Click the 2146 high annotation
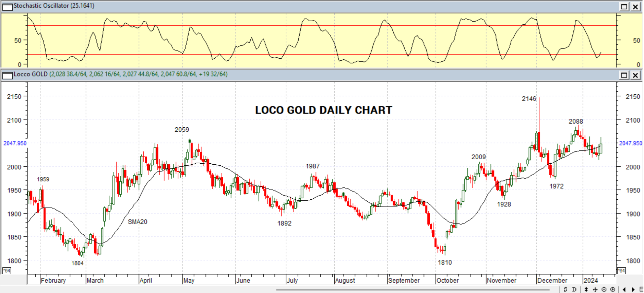 pyautogui.click(x=529, y=99)
